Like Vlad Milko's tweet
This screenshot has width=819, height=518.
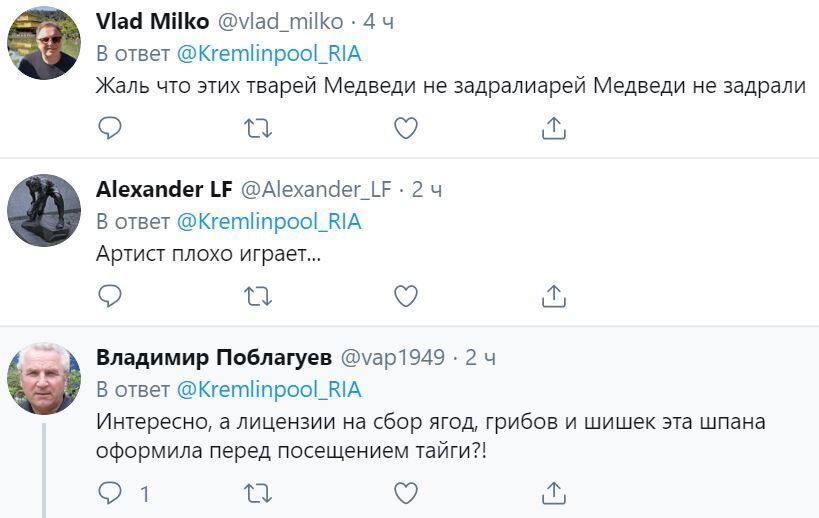405,128
